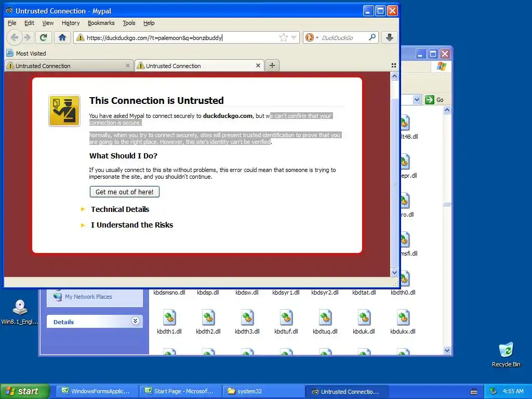Image resolution: width=532 pixels, height=399 pixels.
Task: Select the kbdtuf.dll file icon
Action: 286,317
